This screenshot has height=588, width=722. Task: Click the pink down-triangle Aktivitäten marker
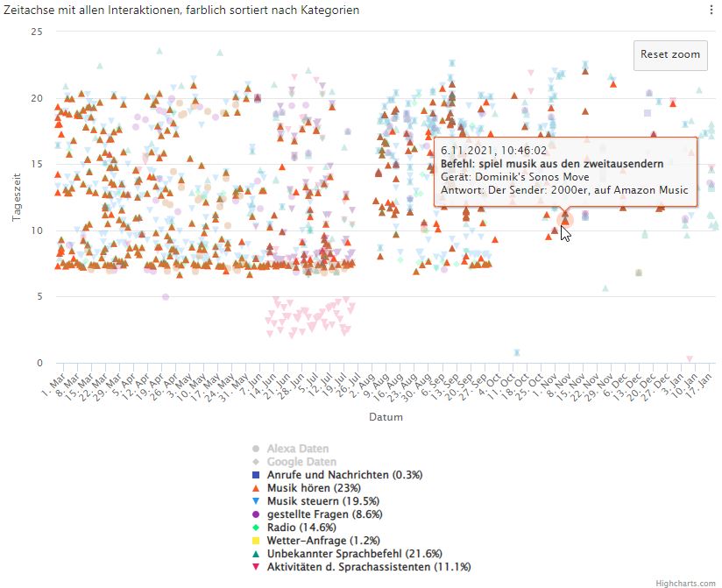[x=256, y=567]
